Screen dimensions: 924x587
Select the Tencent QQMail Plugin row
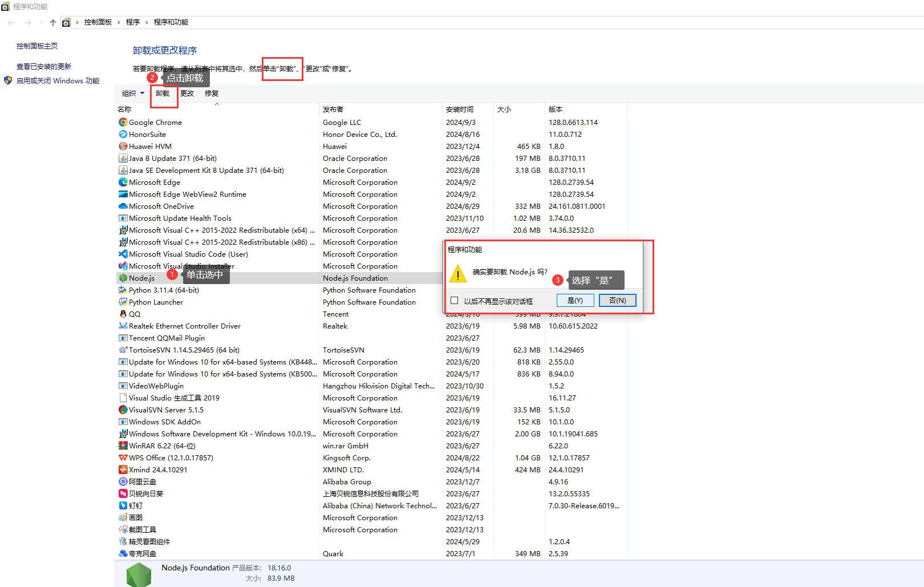[x=371, y=338]
